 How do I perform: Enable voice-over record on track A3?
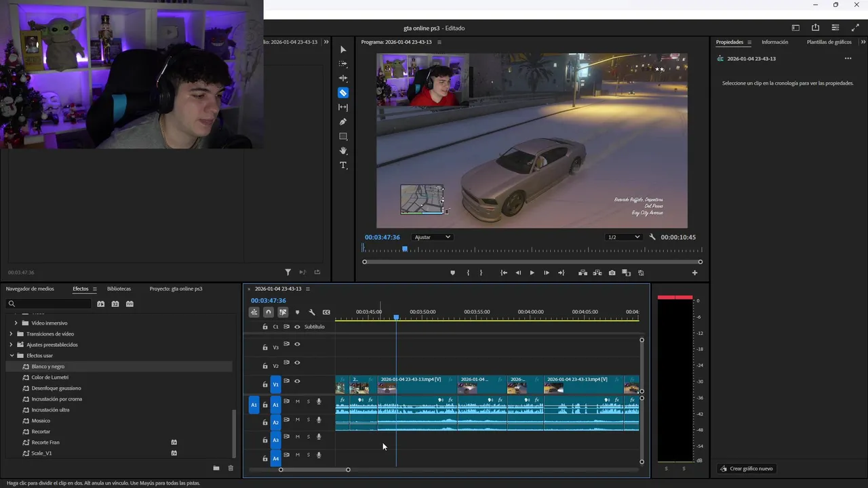click(319, 437)
